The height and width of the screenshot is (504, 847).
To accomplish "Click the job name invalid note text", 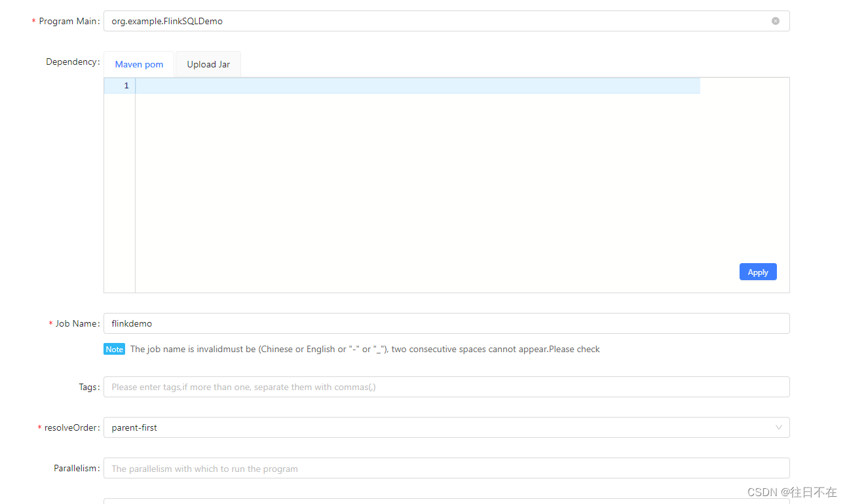I will [365, 349].
